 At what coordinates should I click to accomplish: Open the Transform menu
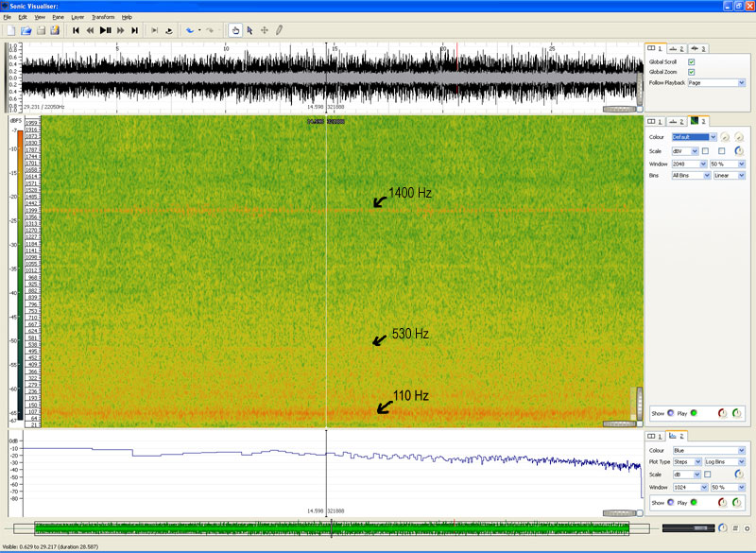(103, 17)
